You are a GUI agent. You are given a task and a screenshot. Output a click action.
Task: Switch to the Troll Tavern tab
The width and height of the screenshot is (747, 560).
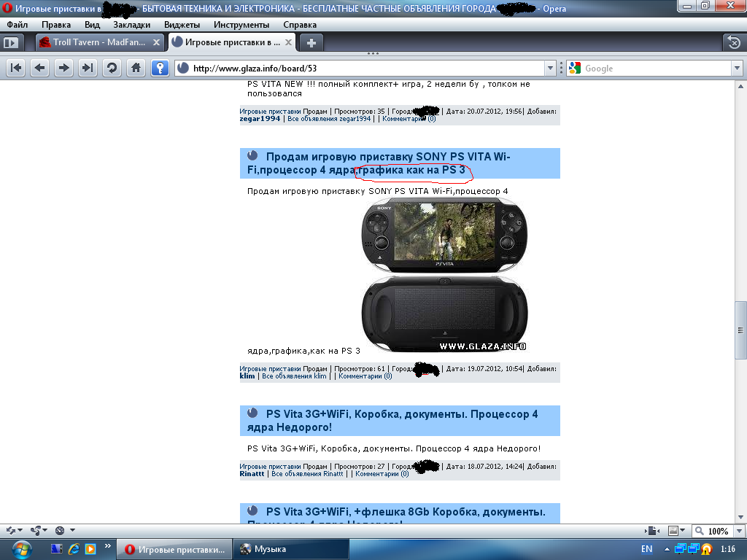point(93,42)
